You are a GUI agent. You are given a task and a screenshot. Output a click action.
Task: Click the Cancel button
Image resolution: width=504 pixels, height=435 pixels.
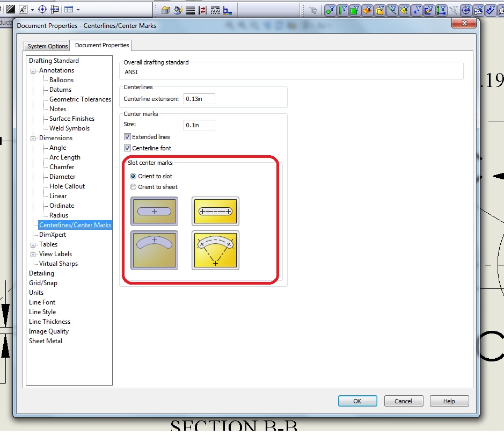[x=404, y=401]
